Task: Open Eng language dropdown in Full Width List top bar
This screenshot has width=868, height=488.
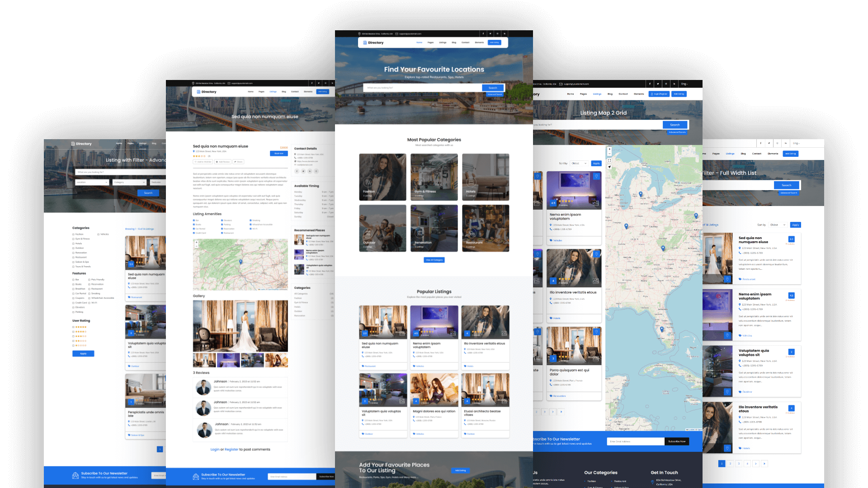Action: tap(797, 143)
